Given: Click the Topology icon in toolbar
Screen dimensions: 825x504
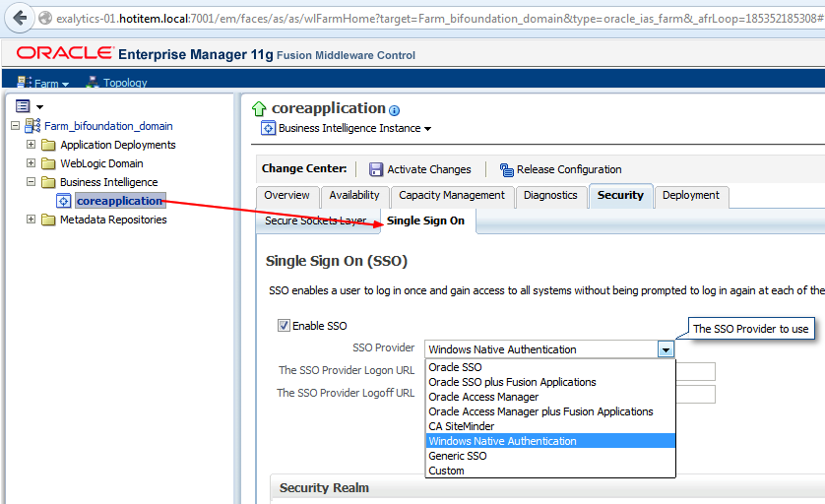Looking at the screenshot, I should [93, 84].
